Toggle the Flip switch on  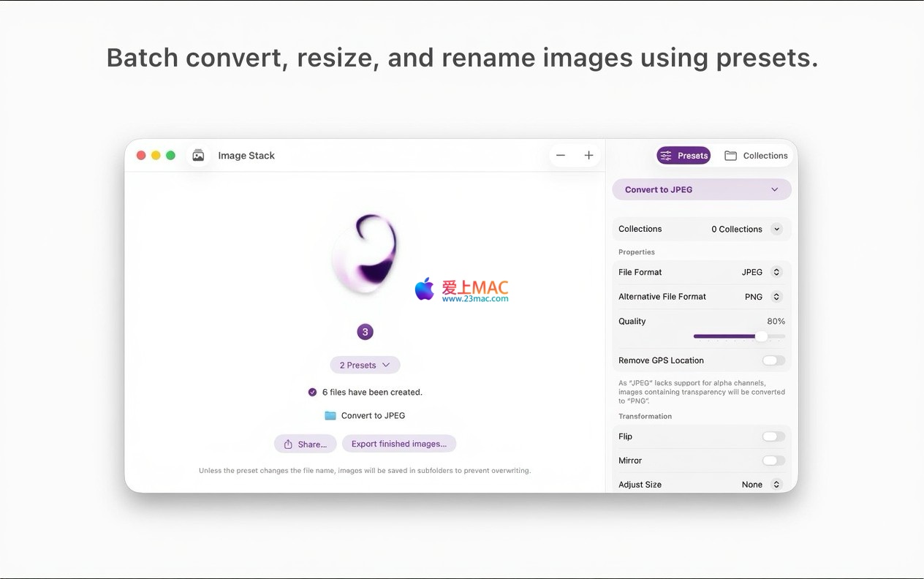tap(773, 436)
